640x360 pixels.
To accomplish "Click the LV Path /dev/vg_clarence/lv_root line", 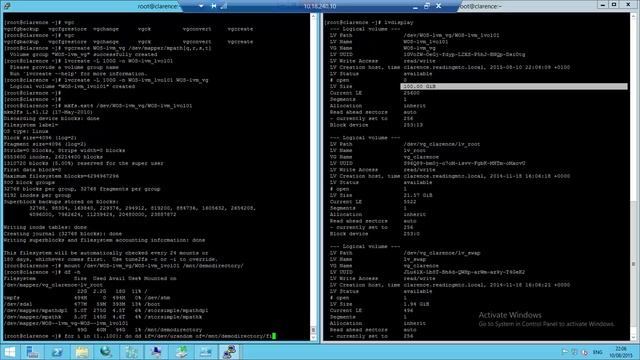I will (404, 144).
